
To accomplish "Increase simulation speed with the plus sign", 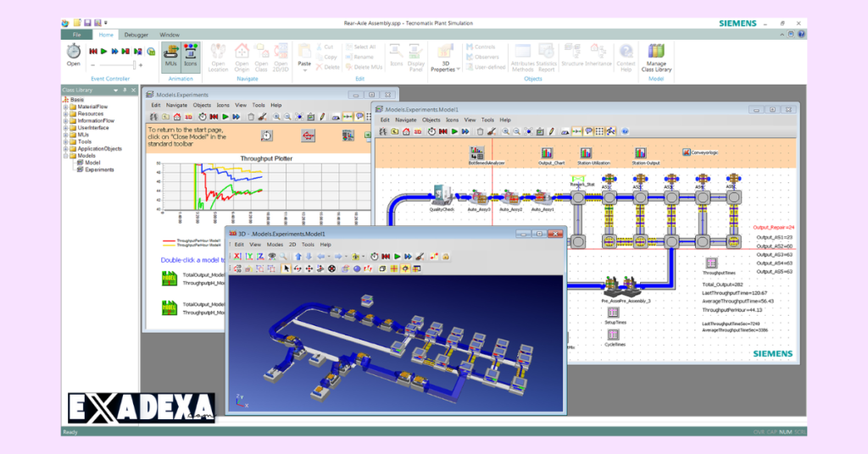I will pos(141,64).
